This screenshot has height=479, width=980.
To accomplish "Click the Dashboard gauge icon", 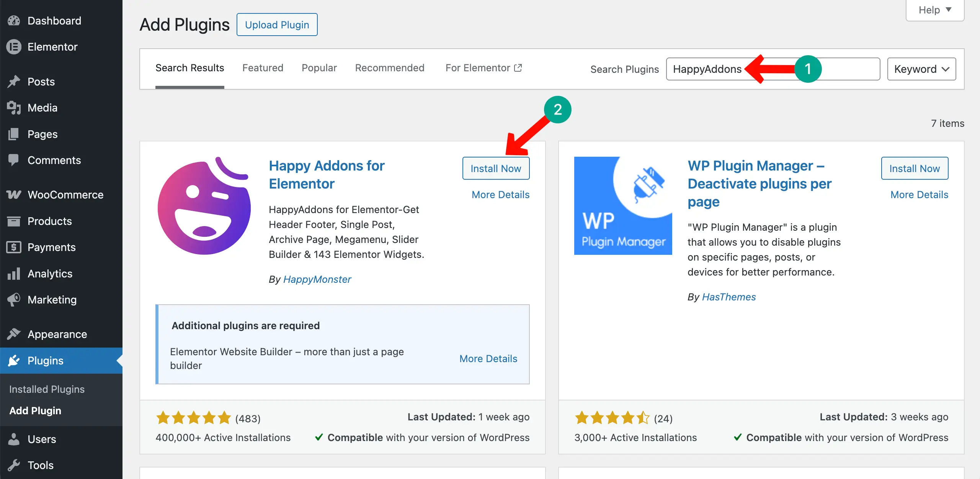I will click(14, 21).
